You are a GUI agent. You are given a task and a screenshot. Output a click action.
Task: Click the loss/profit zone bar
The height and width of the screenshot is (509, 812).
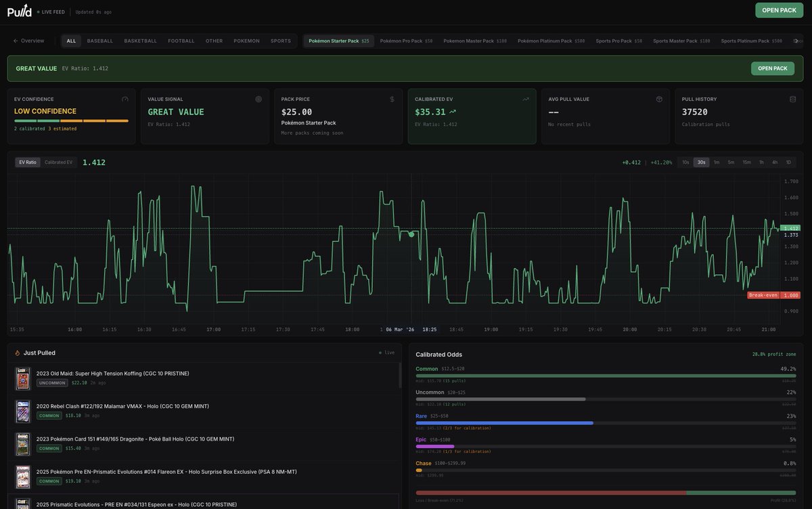pos(606,493)
